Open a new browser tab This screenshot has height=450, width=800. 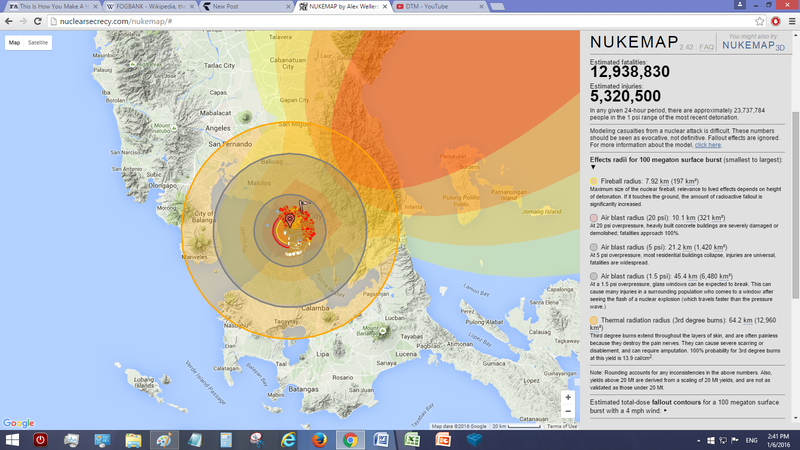497,7
